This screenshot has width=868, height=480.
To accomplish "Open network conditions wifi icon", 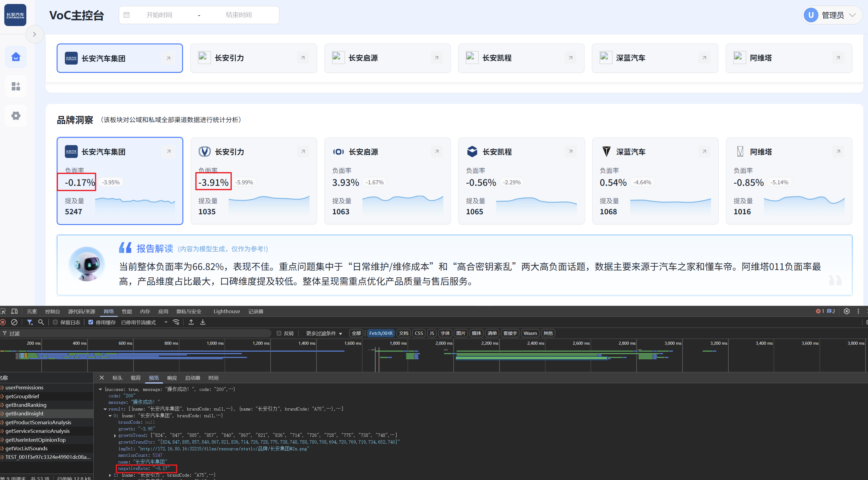I will 176,322.
